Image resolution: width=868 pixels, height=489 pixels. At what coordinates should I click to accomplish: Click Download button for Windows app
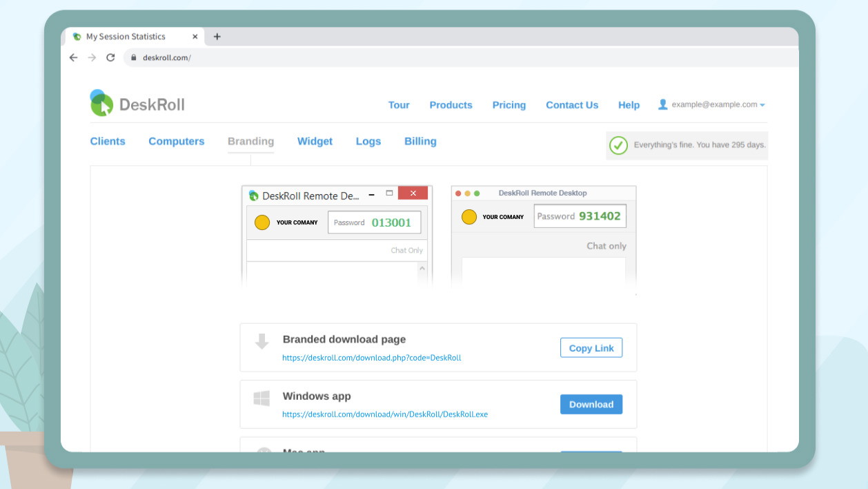click(x=591, y=405)
